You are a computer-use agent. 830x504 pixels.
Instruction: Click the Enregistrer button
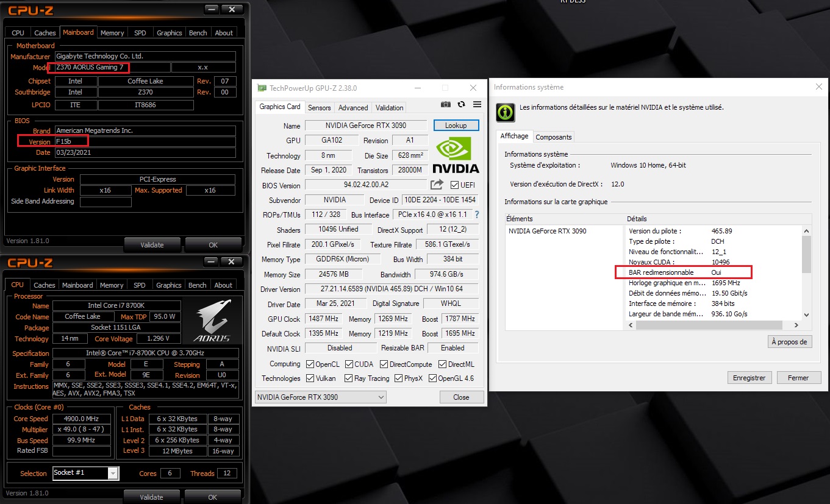coord(750,378)
